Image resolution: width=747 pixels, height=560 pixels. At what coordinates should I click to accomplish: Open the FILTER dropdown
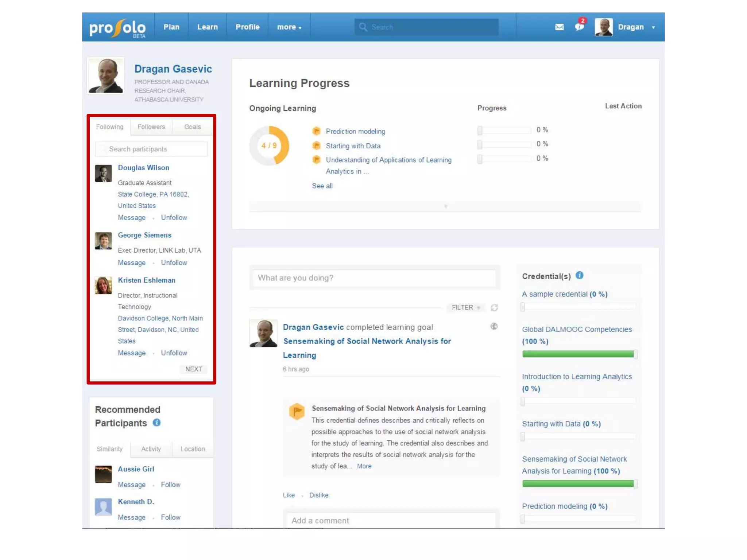tap(466, 308)
